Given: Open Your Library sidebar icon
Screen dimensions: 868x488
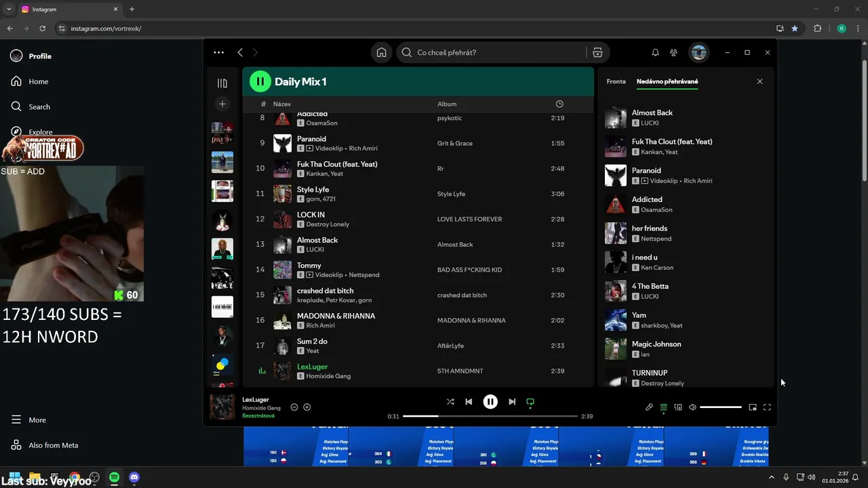Looking at the screenshot, I should coord(222,83).
